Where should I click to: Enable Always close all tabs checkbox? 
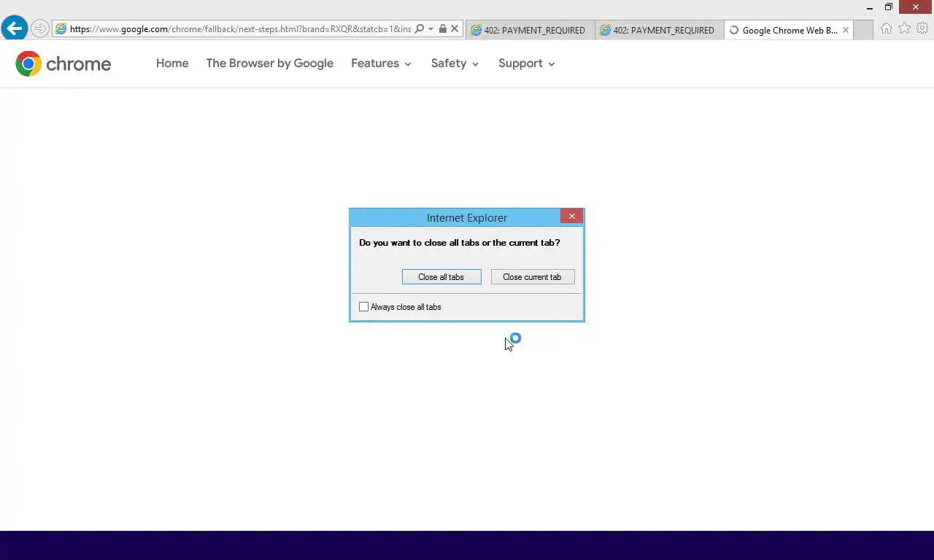pos(363,307)
